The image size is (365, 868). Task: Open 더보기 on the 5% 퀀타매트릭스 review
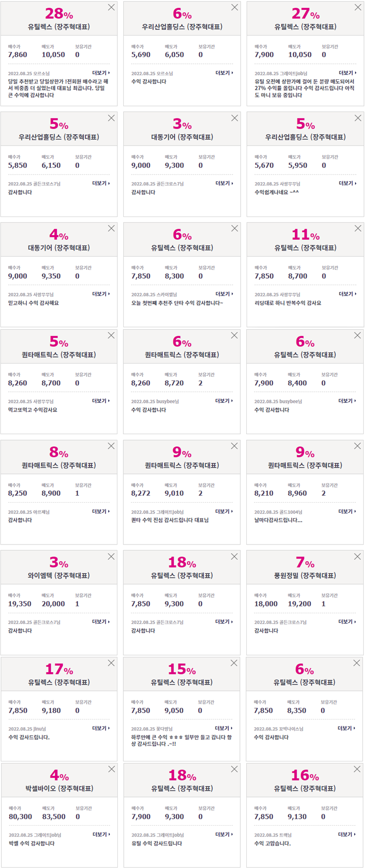[101, 401]
